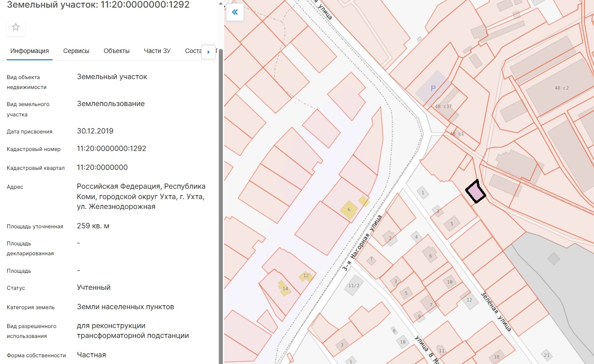Select the building labeled 48 с37
The width and height of the screenshot is (594, 364).
click(443, 107)
